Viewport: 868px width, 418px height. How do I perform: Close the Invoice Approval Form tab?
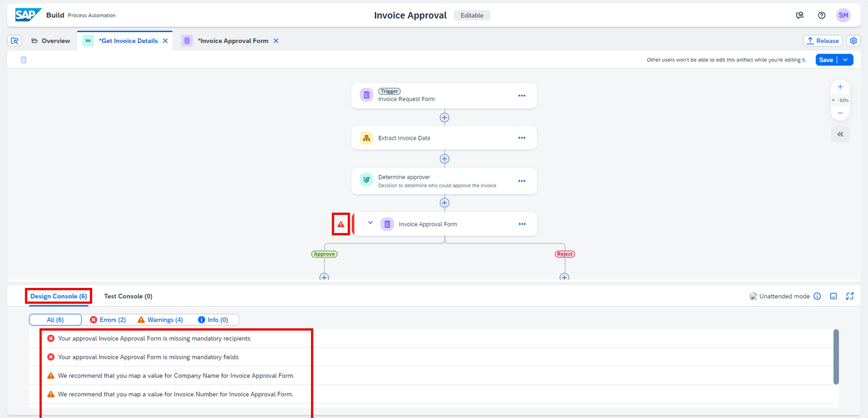pos(276,41)
